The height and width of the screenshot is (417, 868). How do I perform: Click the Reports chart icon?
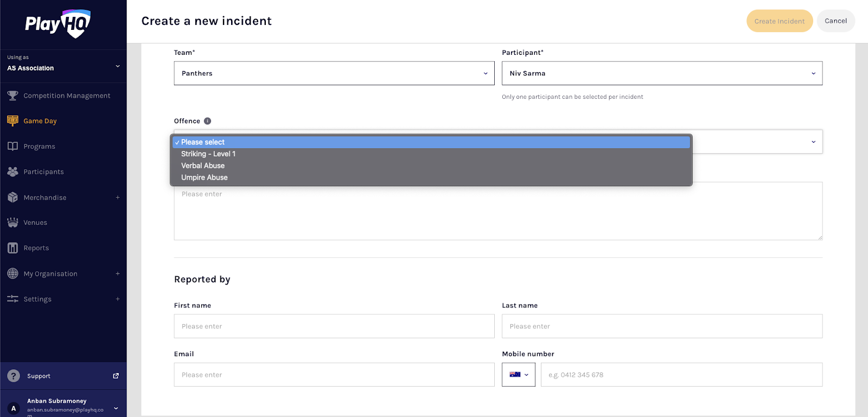point(12,248)
